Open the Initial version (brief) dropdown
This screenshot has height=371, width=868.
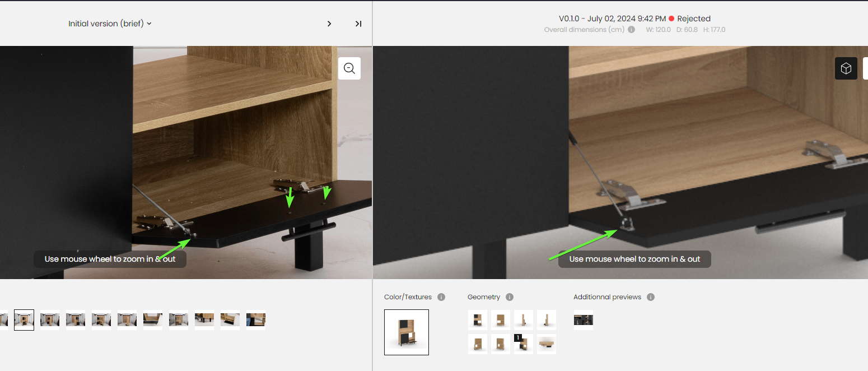pyautogui.click(x=110, y=24)
